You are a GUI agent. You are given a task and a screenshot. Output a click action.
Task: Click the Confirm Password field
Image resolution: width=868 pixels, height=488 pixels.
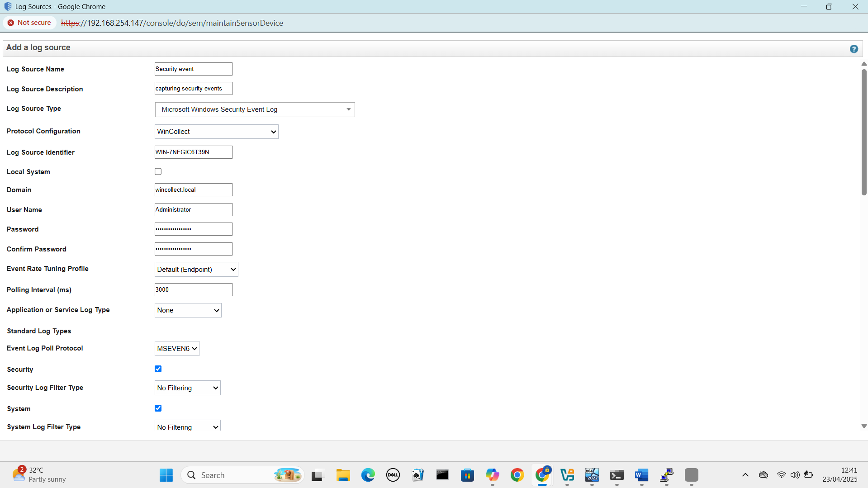point(194,249)
